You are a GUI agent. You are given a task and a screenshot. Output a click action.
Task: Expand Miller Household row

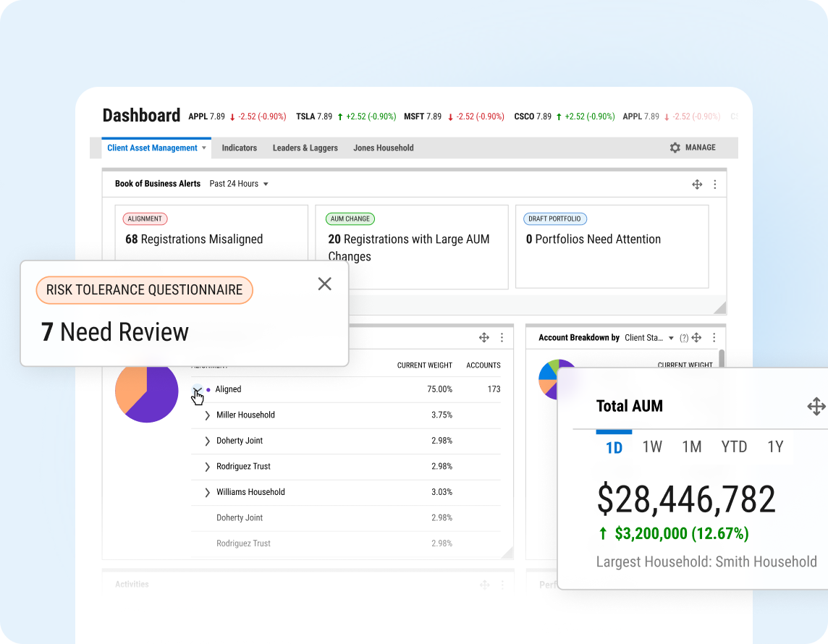207,415
